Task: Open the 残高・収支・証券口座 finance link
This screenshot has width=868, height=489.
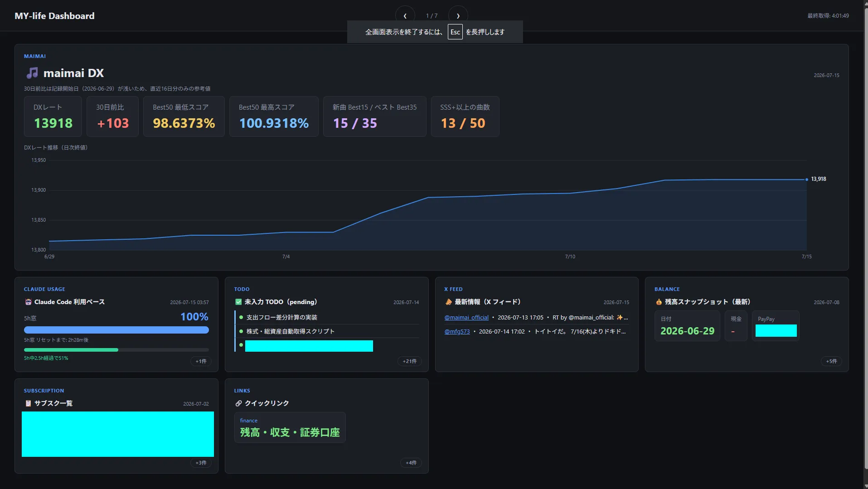Action: click(290, 427)
